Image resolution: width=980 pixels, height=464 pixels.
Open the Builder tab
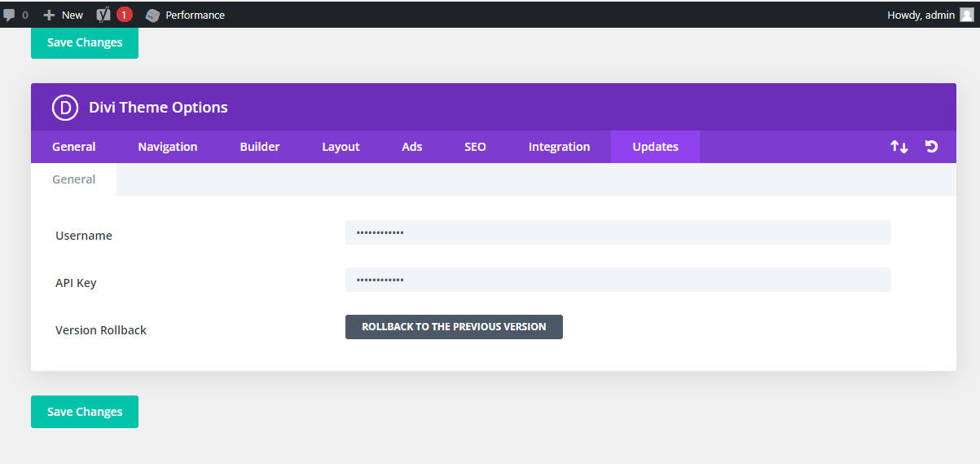tap(260, 147)
